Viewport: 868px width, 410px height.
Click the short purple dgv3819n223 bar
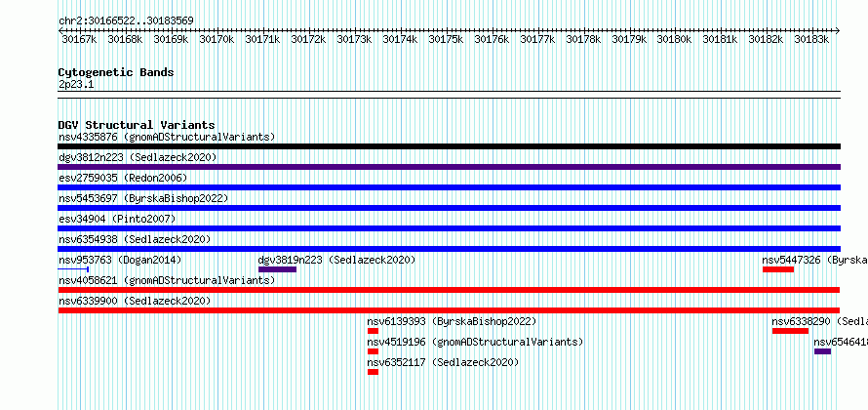(x=277, y=269)
